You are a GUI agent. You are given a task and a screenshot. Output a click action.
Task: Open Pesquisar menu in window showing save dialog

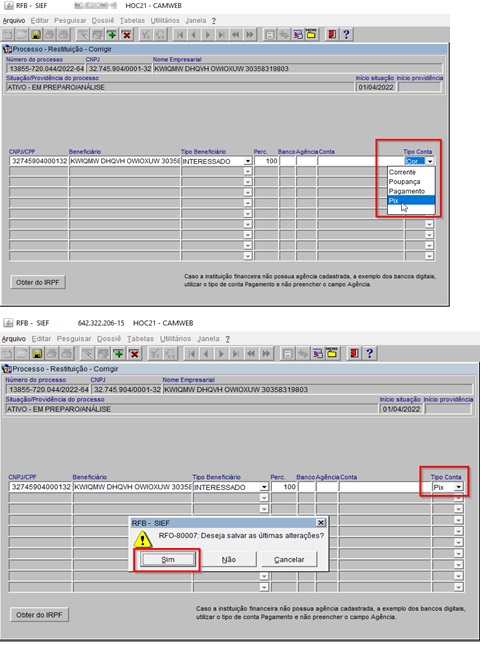tap(74, 339)
